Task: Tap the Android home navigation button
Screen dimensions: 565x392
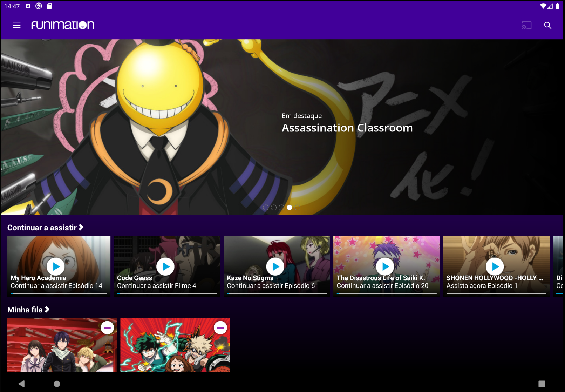Action: pyautogui.click(x=57, y=384)
